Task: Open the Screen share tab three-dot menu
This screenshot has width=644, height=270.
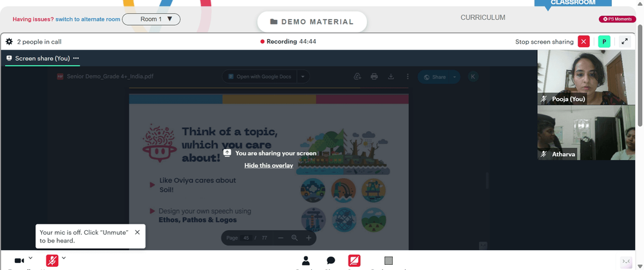Action: coord(76,59)
